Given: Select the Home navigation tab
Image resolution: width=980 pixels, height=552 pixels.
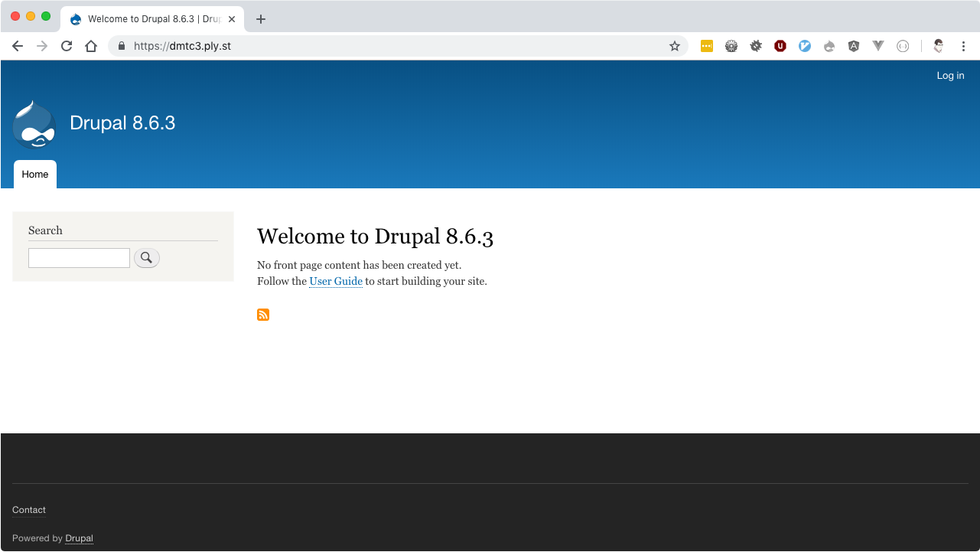Looking at the screenshot, I should (x=35, y=175).
